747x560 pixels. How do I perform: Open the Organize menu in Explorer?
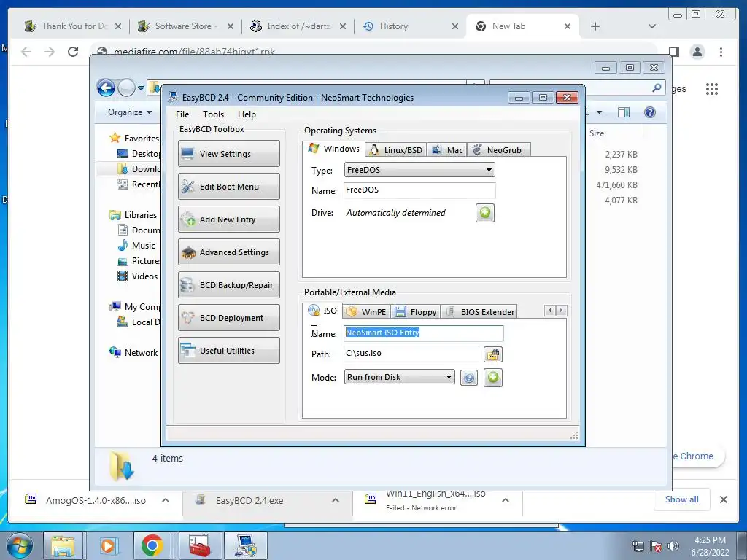click(x=130, y=112)
